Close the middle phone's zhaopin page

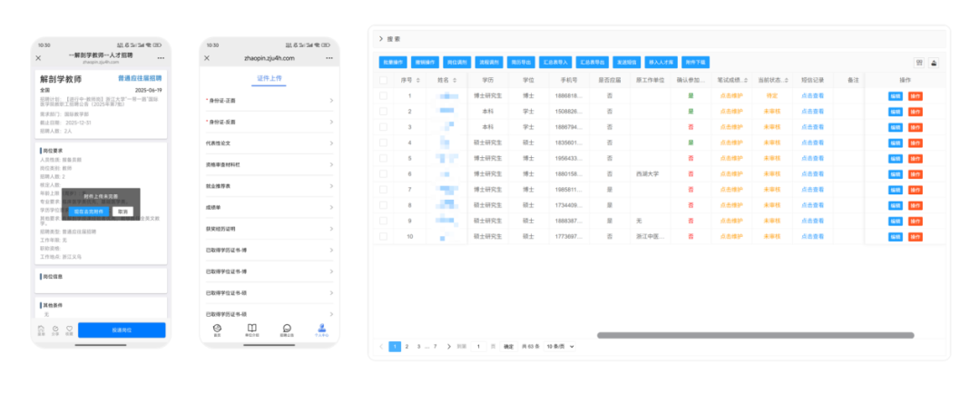click(x=207, y=57)
